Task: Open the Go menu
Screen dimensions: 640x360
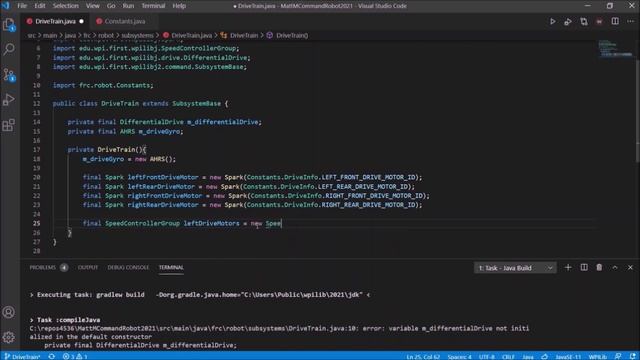Action: [x=111, y=6]
